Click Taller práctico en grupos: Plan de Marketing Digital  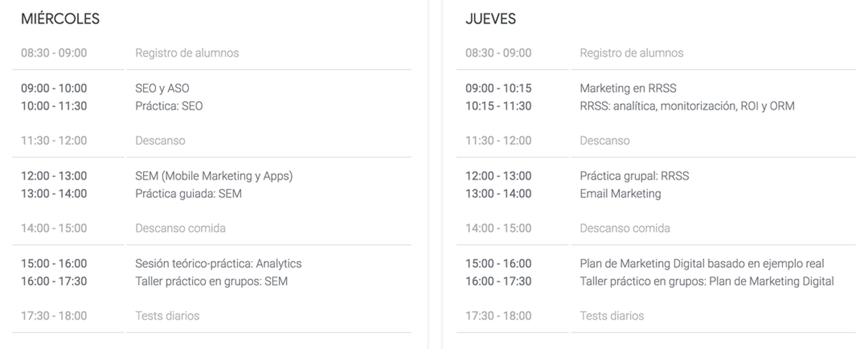pyautogui.click(x=707, y=282)
